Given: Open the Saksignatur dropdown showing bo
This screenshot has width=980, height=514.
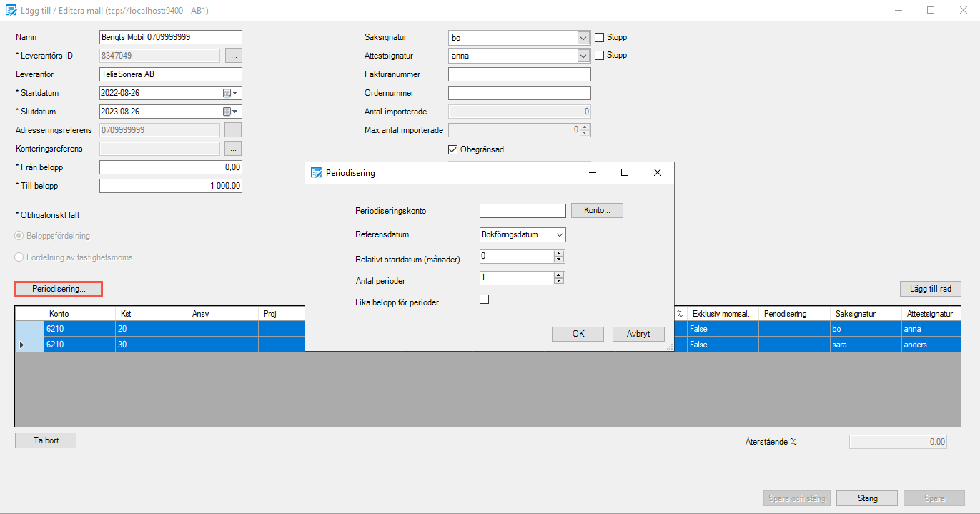Looking at the screenshot, I should click(x=583, y=36).
